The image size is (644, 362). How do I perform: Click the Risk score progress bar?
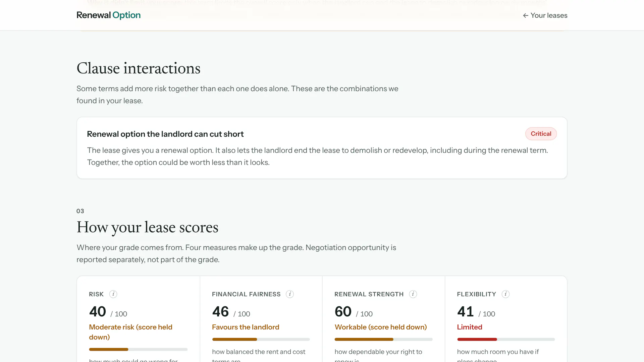(x=138, y=349)
